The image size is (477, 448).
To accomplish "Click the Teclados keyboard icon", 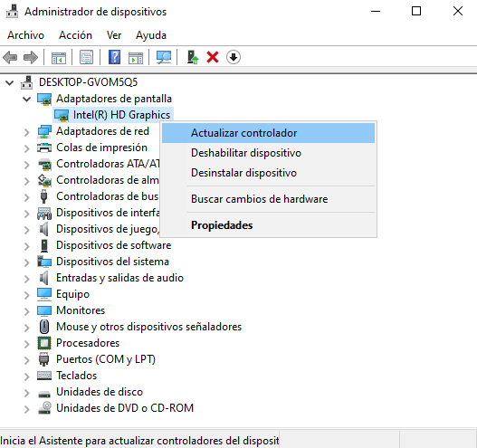I will 44,376.
